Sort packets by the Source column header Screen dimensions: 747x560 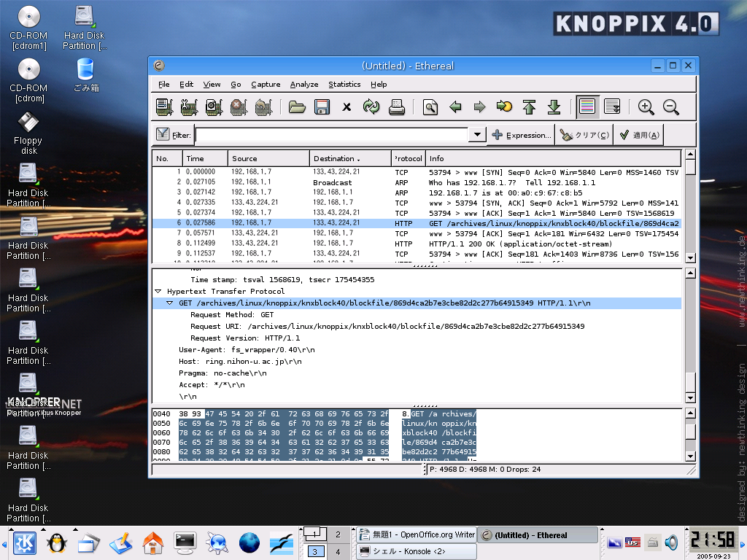[268, 158]
